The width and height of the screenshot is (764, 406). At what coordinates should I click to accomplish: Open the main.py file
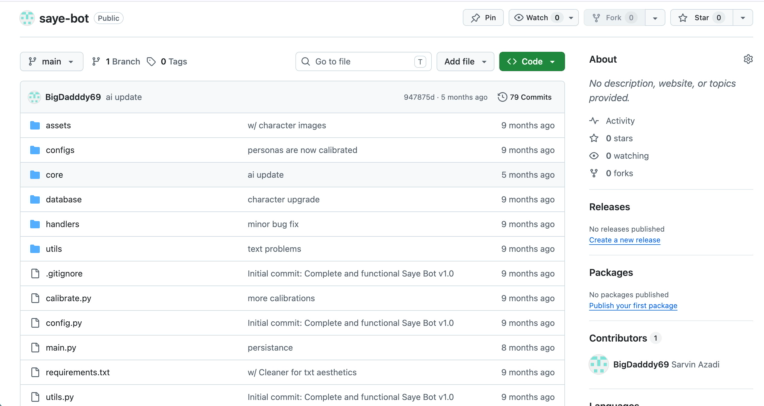click(61, 348)
